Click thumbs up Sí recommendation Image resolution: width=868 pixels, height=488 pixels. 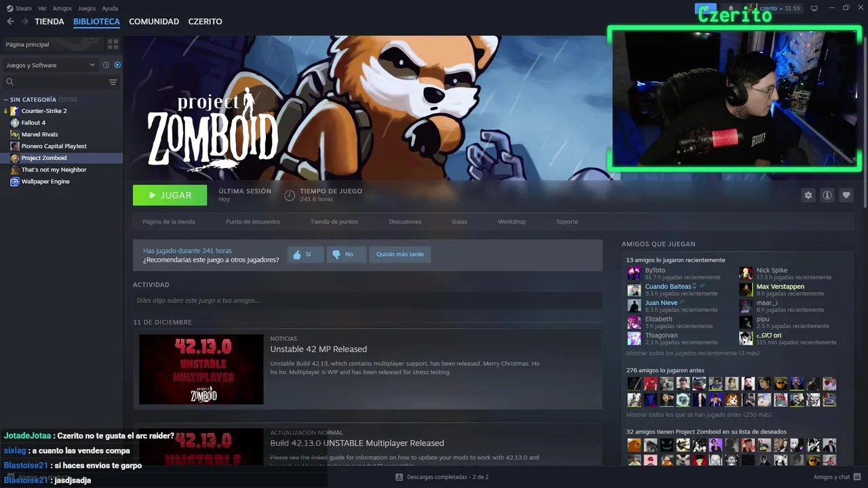pyautogui.click(x=305, y=255)
